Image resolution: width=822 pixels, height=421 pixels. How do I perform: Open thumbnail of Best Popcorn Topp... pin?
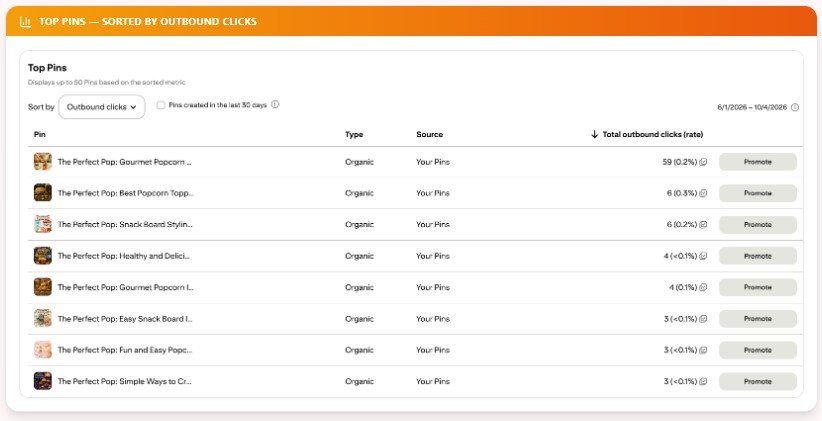(43, 193)
